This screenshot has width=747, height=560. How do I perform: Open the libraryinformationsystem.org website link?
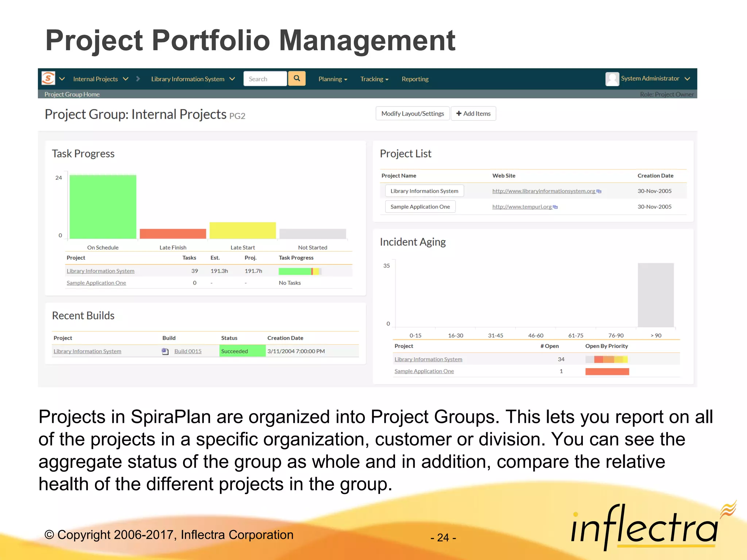coord(543,191)
